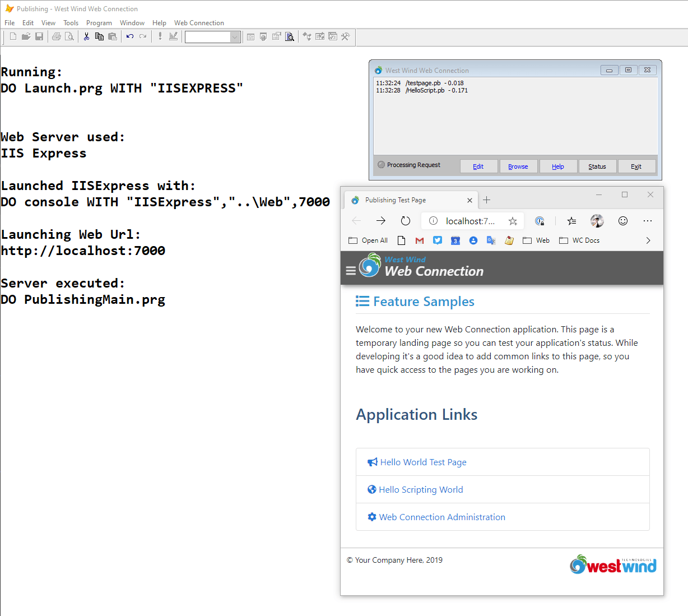The width and height of the screenshot is (688, 616).
Task: Select /testpage.pb request log line
Action: [420, 83]
